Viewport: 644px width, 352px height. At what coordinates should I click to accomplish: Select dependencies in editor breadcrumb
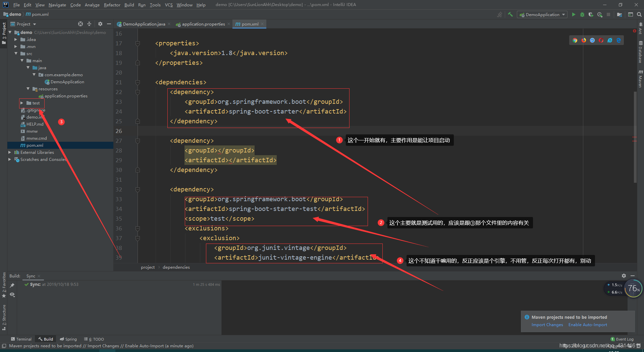(176, 267)
